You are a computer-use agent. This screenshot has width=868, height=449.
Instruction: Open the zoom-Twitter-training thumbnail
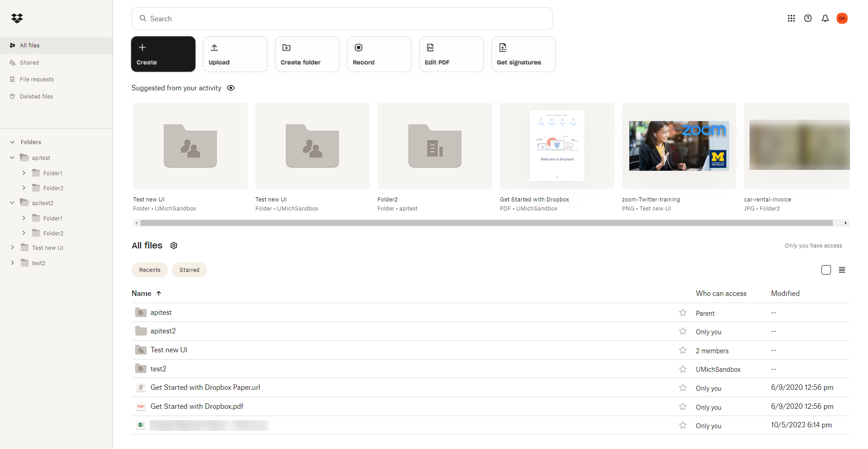pos(679,146)
